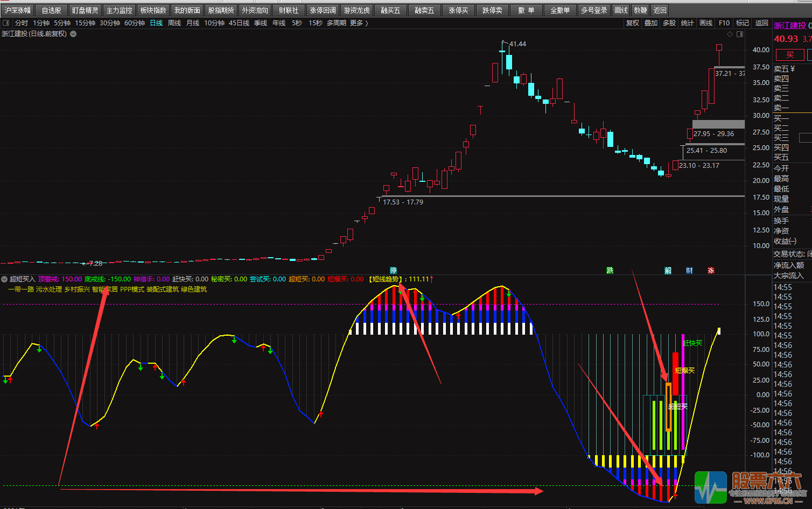Toggle the panel icon left of 分时
This screenshot has width=812, height=509.
click(x=6, y=23)
